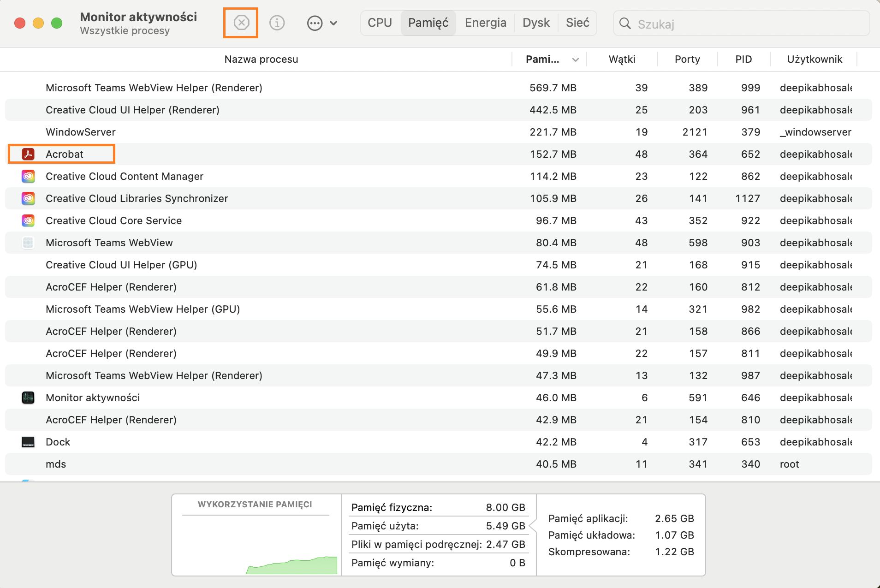Open the Dysk tab

[x=536, y=23]
